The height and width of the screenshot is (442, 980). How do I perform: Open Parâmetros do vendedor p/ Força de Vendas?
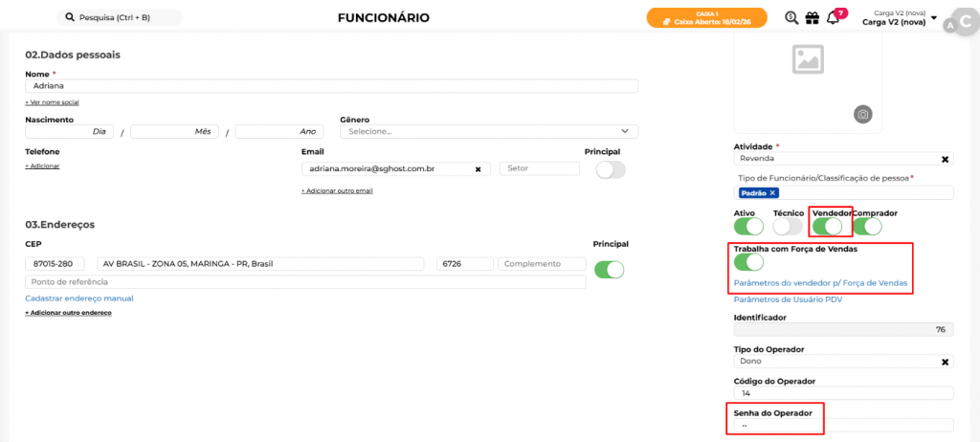pyautogui.click(x=820, y=283)
